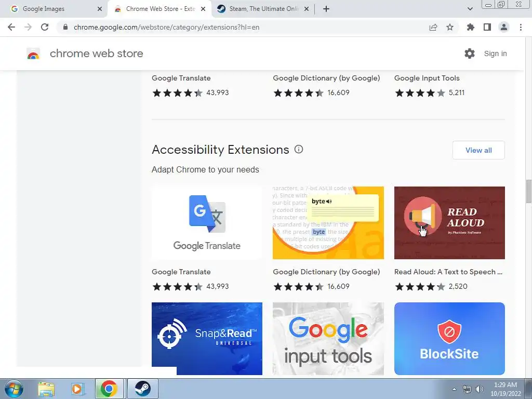Open the Snap&Read Universal thumbnail
The width and height of the screenshot is (532, 399).
[207, 339]
